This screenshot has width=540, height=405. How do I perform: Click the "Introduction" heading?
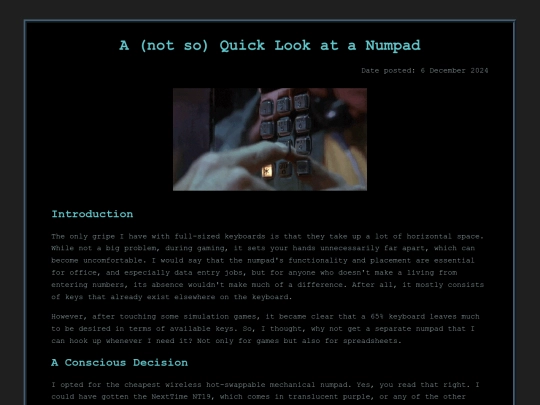pos(92,214)
